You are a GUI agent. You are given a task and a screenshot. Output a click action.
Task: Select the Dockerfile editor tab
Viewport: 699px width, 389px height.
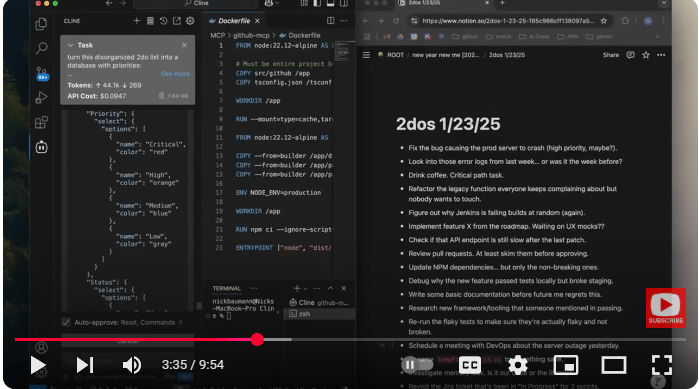pos(233,21)
